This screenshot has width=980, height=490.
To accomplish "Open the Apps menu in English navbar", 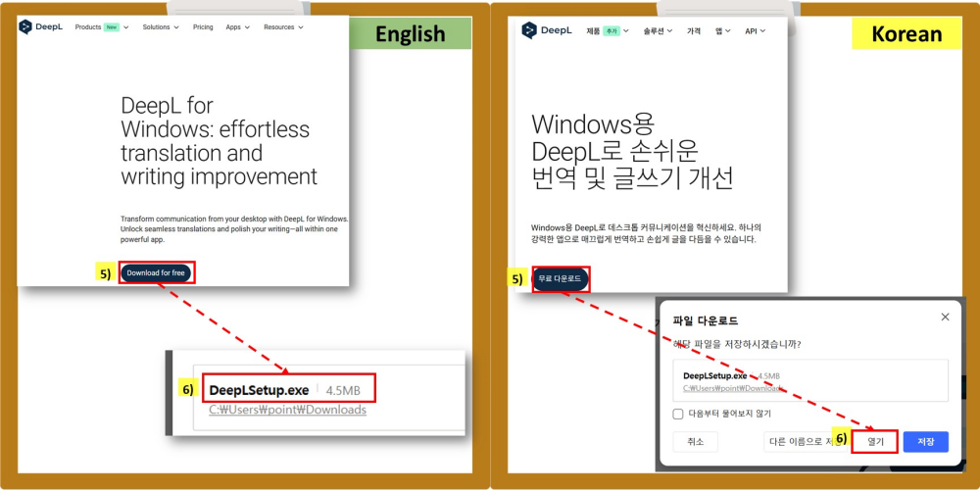I will tap(237, 27).
